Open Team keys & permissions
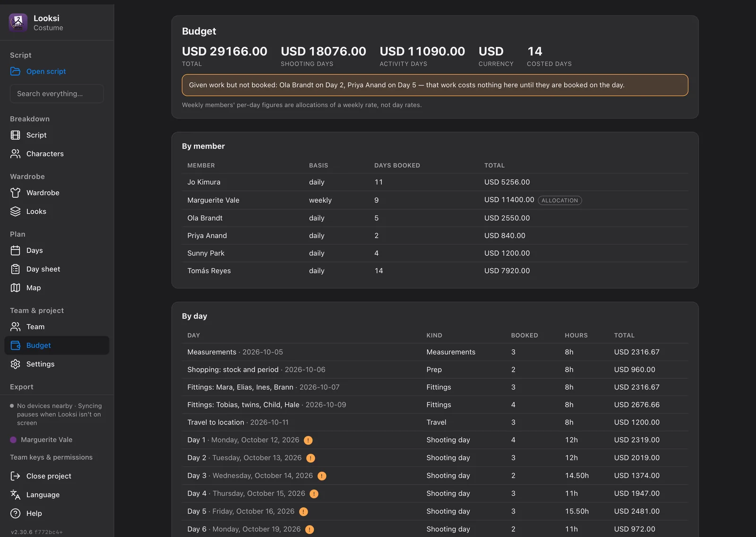 [x=51, y=457]
